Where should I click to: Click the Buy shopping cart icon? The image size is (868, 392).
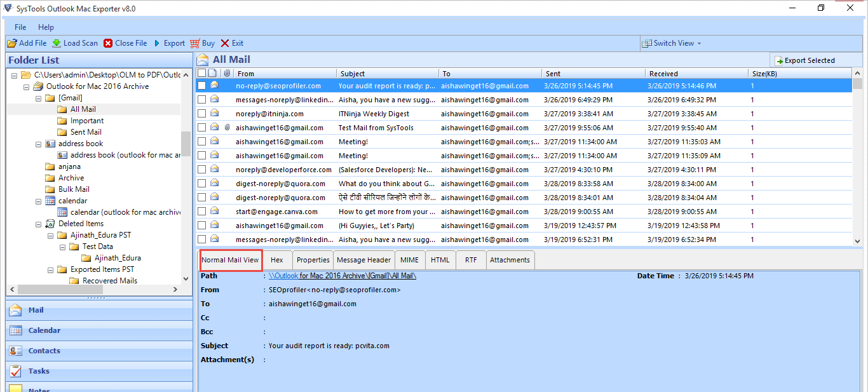194,43
